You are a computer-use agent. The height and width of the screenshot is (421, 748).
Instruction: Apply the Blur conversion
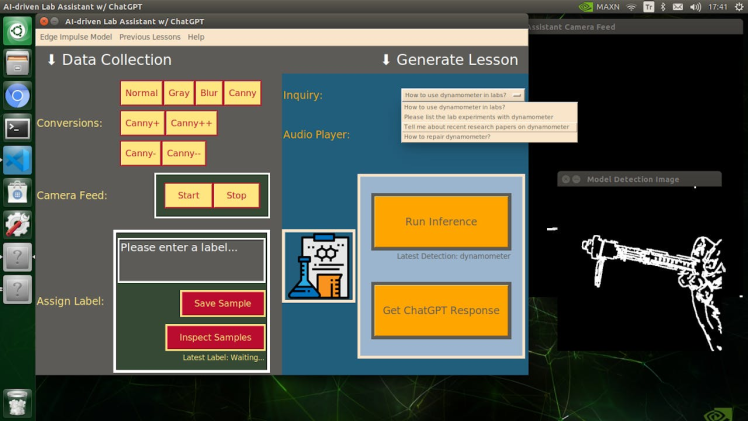coord(209,93)
